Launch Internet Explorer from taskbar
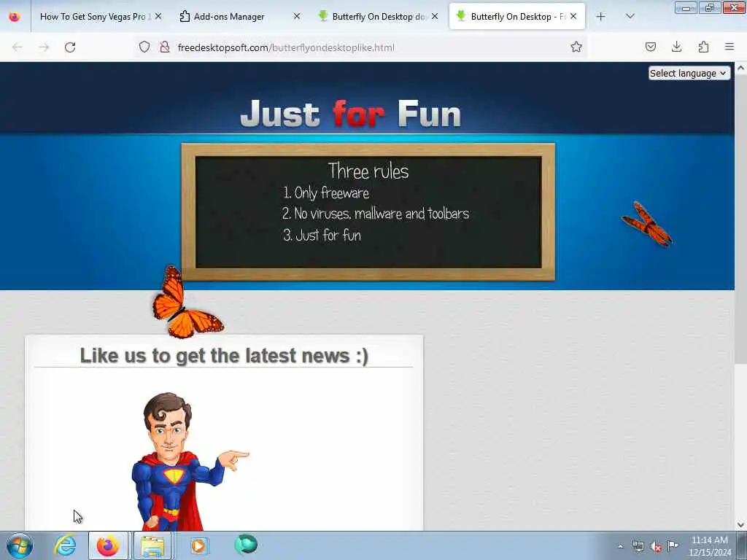 (x=65, y=545)
